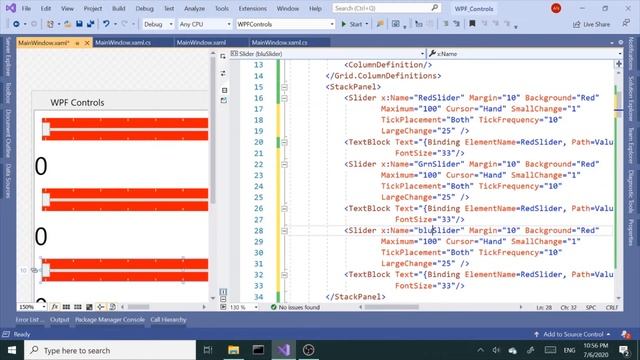Click the Save icon in the toolbar
The image size is (640, 360).
(79, 24)
